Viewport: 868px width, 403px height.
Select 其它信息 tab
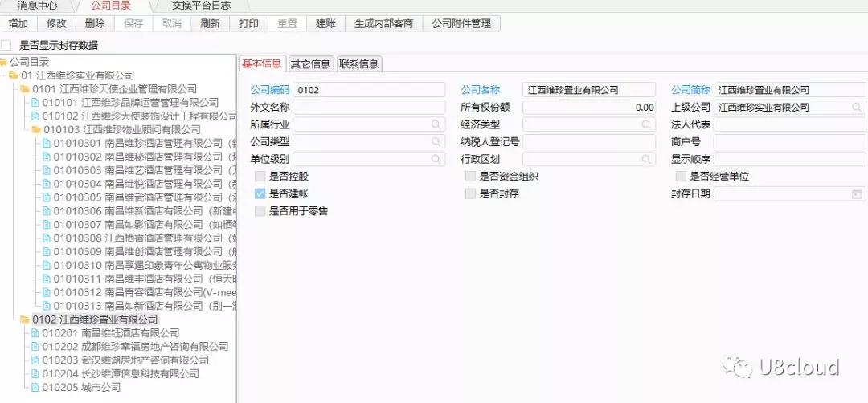310,64
